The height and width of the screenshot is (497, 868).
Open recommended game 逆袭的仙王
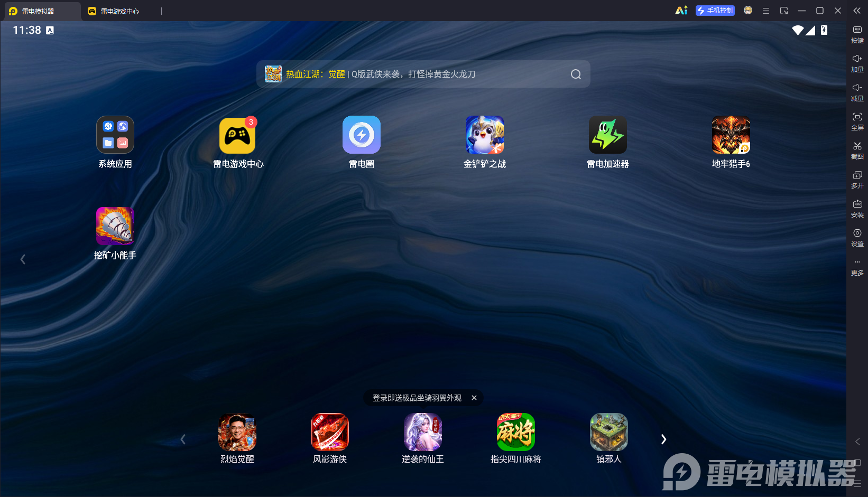pyautogui.click(x=423, y=432)
